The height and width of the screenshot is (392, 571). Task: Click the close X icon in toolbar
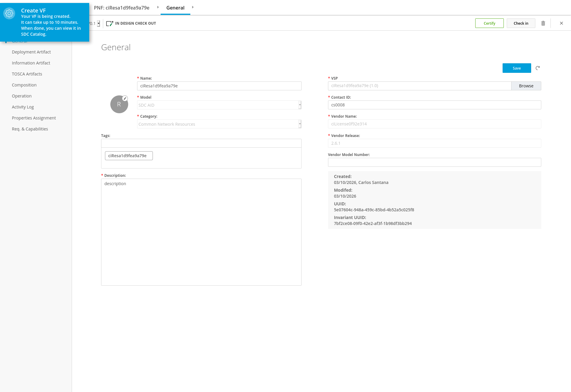561,23
